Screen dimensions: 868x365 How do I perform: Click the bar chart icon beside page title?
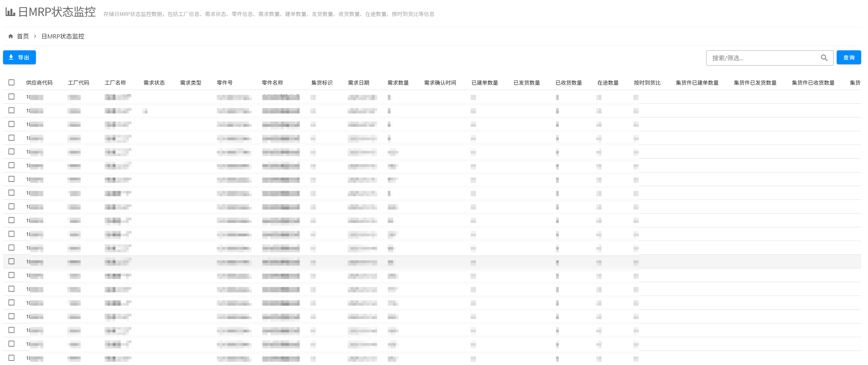pyautogui.click(x=10, y=12)
